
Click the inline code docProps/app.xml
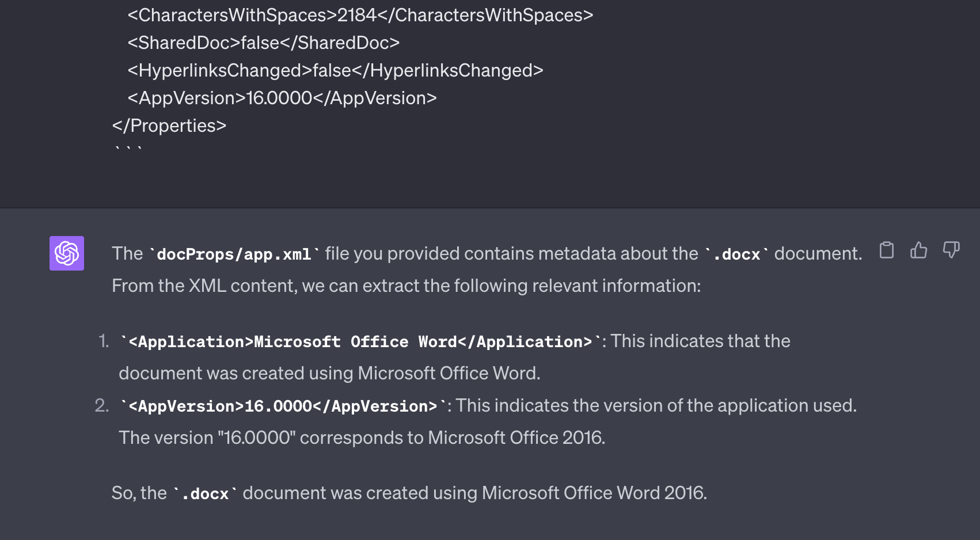point(235,253)
